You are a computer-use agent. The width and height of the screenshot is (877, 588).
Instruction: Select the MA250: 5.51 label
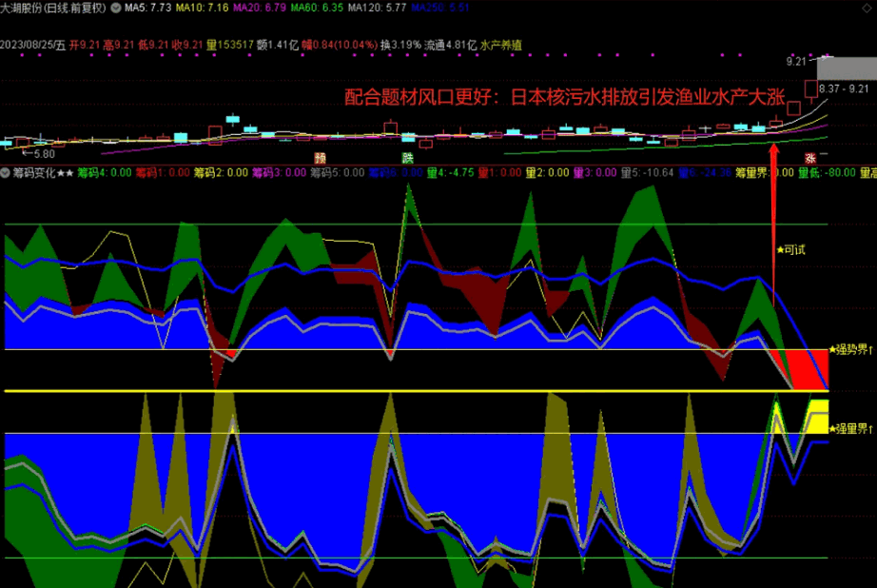tap(439, 8)
